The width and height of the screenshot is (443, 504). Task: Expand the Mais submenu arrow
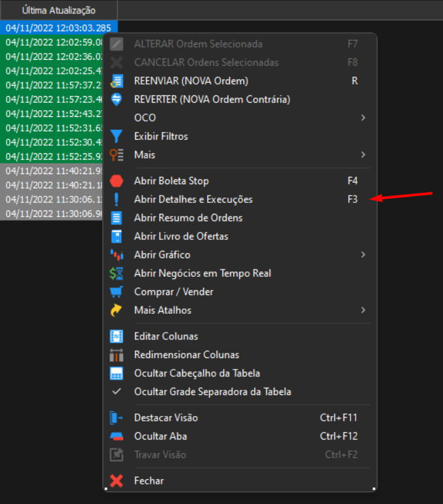pyautogui.click(x=363, y=155)
